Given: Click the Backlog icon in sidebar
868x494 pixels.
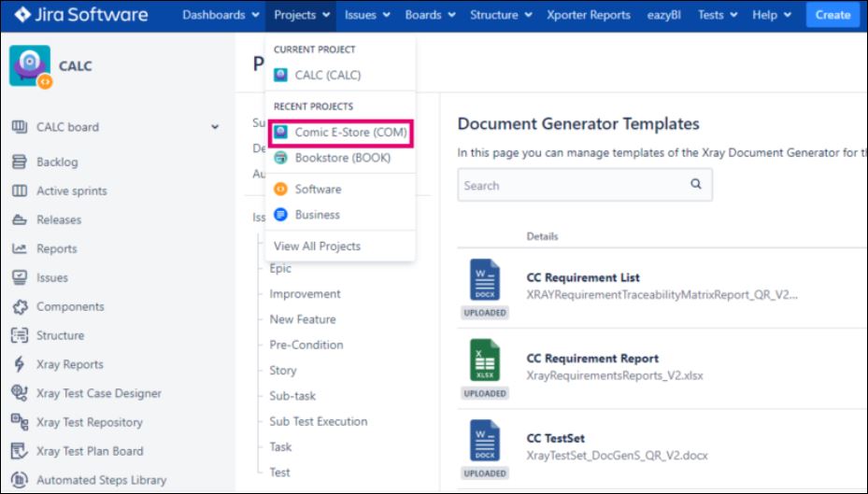Looking at the screenshot, I should [x=19, y=162].
